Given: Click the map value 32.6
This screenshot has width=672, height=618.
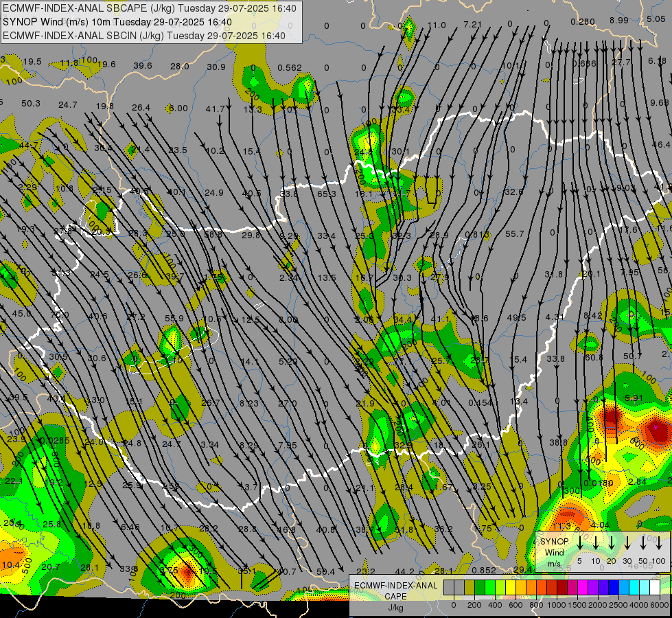Looking at the screenshot, I should coord(514,192).
